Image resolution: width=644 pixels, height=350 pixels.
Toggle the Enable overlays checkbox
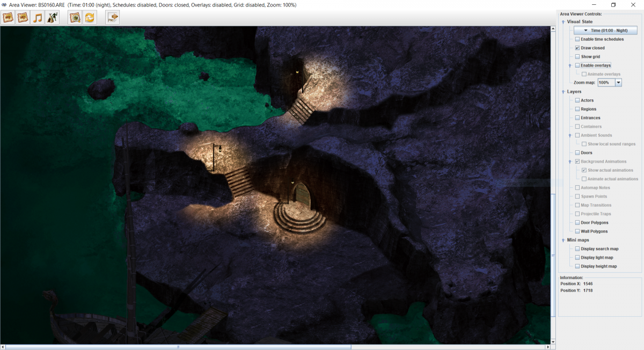(x=577, y=65)
